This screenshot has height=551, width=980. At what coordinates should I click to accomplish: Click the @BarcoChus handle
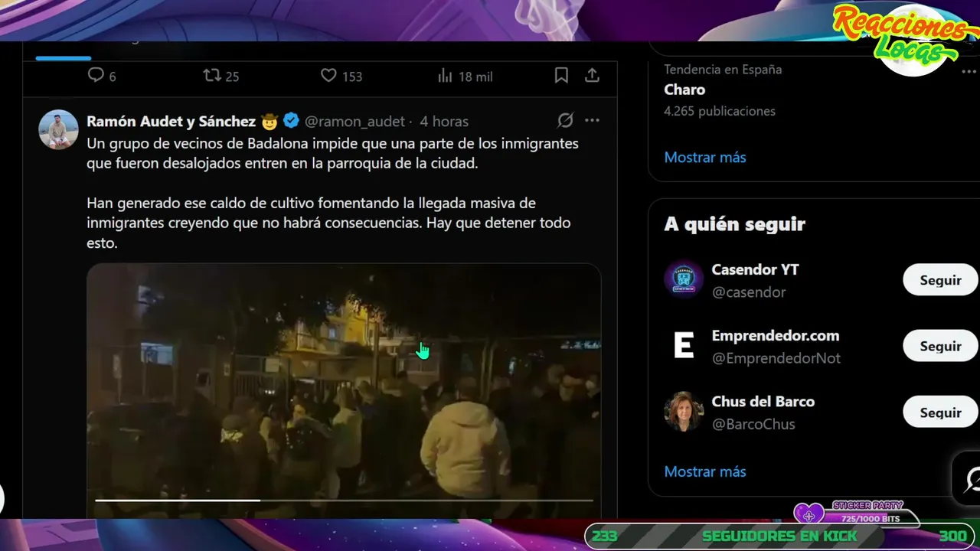click(x=753, y=424)
